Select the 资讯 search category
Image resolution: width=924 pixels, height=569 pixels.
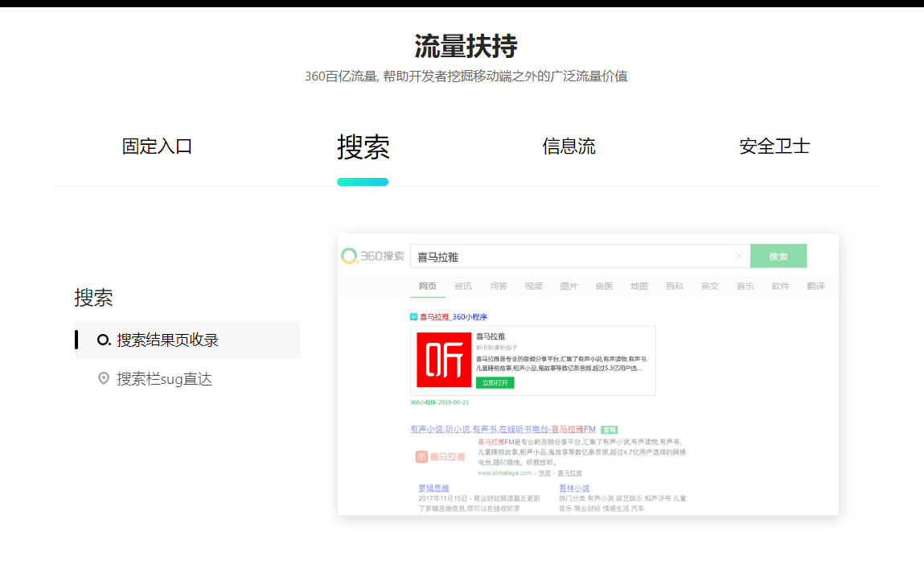(463, 286)
